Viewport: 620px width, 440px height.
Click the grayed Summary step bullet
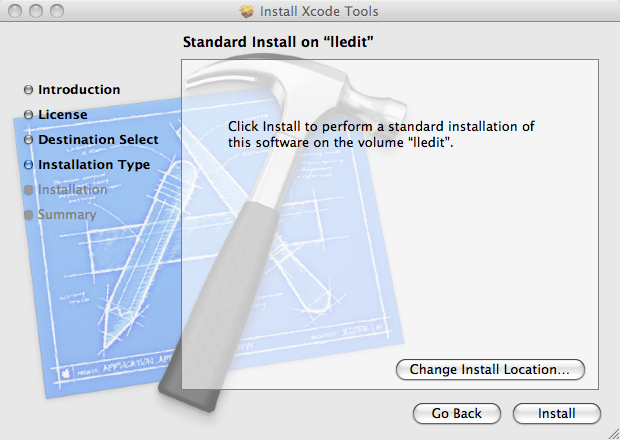[28, 215]
